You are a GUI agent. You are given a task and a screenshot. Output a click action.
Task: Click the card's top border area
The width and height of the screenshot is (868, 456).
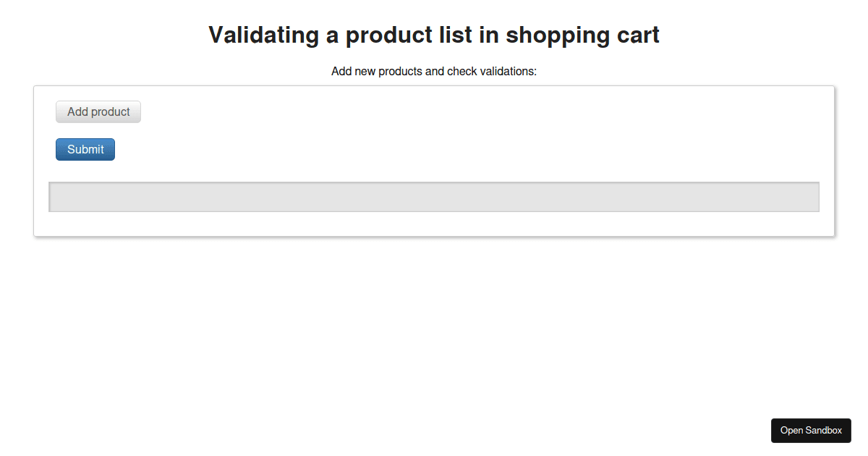pyautogui.click(x=433, y=85)
